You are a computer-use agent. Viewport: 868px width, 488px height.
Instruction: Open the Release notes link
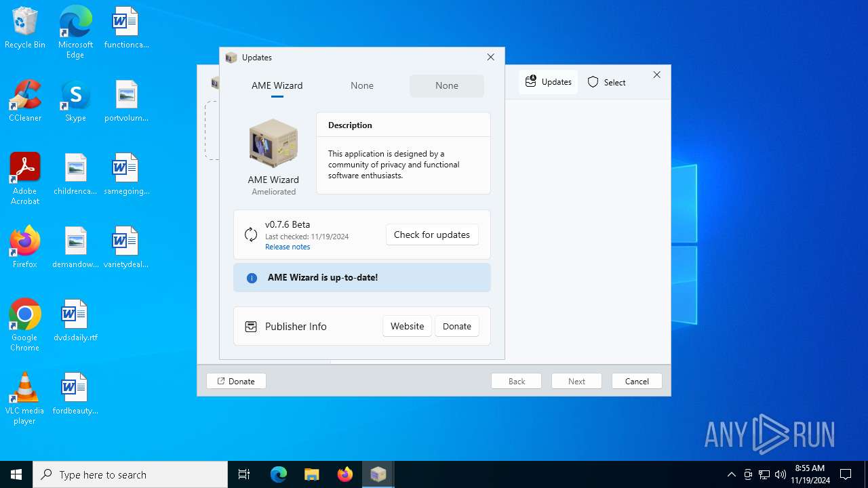point(288,247)
